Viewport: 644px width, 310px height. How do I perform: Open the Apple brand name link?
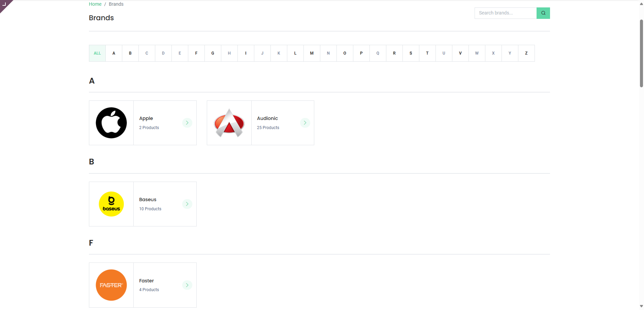click(146, 118)
